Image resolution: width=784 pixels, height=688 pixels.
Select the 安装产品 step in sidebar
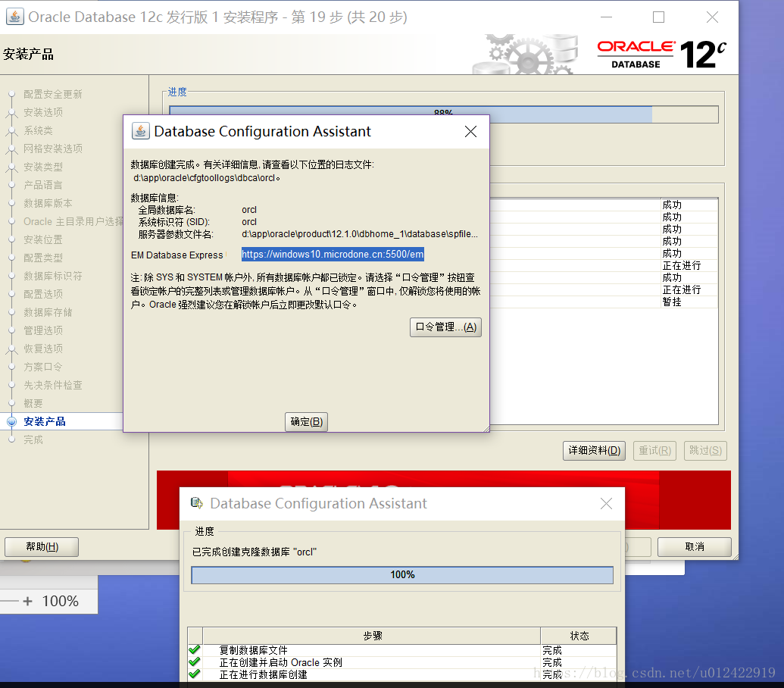coord(45,421)
